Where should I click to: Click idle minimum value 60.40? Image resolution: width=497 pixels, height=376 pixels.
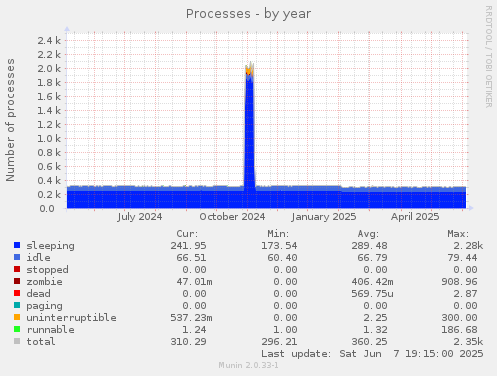pyautogui.click(x=282, y=258)
